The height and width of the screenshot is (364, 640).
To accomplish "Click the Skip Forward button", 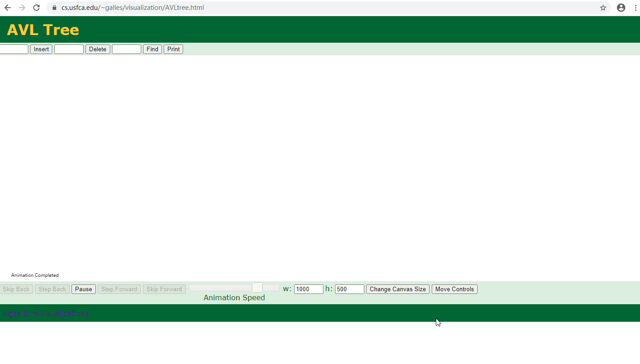I will pos(164,289).
